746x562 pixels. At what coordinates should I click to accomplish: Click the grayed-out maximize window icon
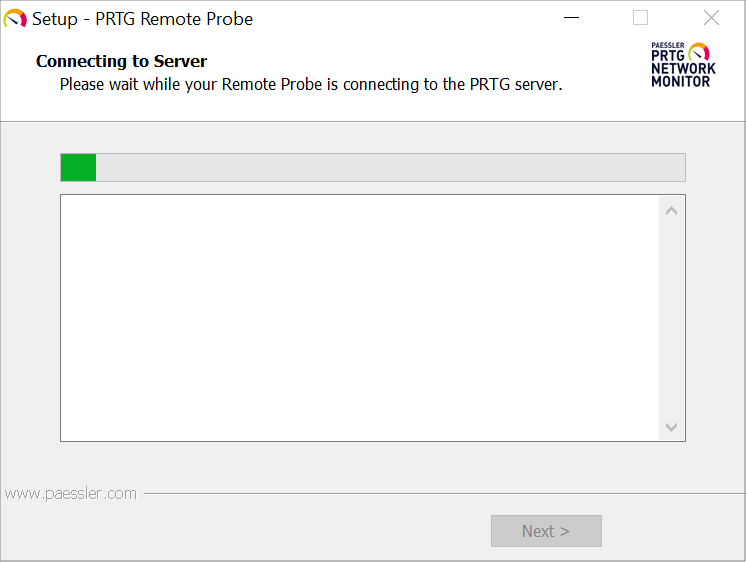[640, 18]
